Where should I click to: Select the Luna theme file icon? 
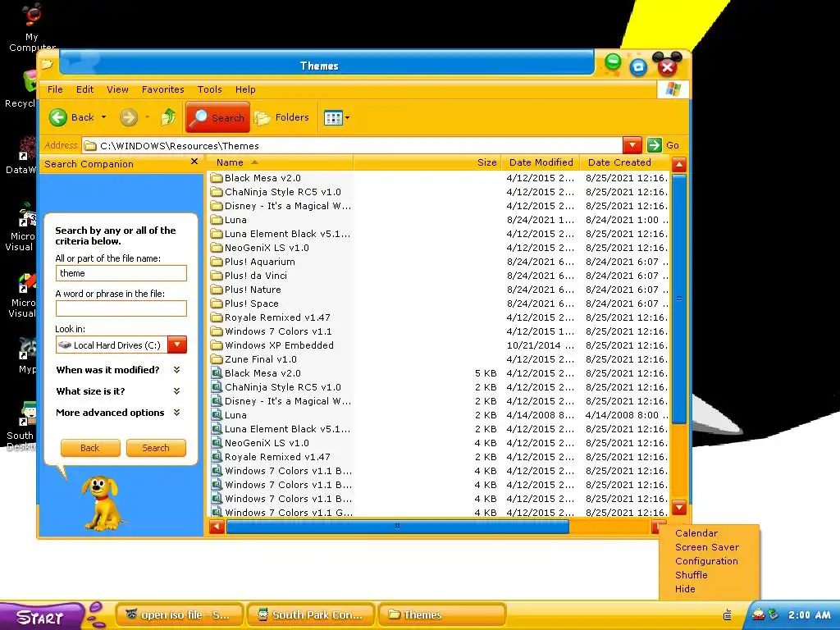(217, 414)
